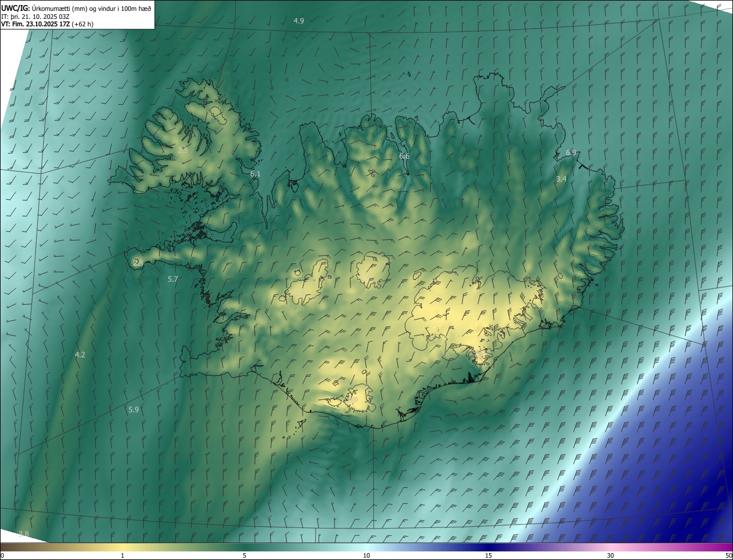Screen dimensions: 733x560
Task: Click the value label "2.5" on the Westfjords
Action: (183, 150)
